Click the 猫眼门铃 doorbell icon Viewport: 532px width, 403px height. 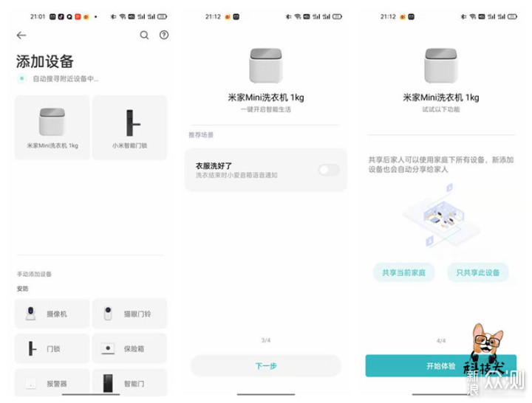click(108, 313)
